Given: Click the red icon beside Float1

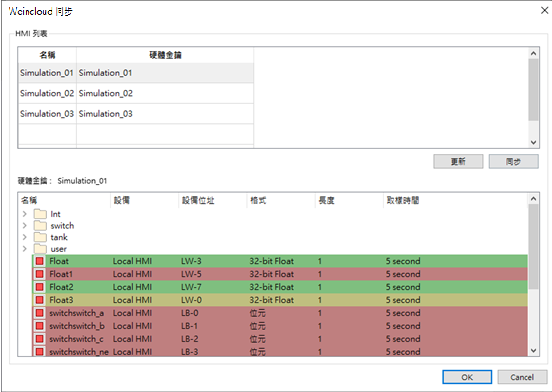Looking at the screenshot, I should [39, 274].
